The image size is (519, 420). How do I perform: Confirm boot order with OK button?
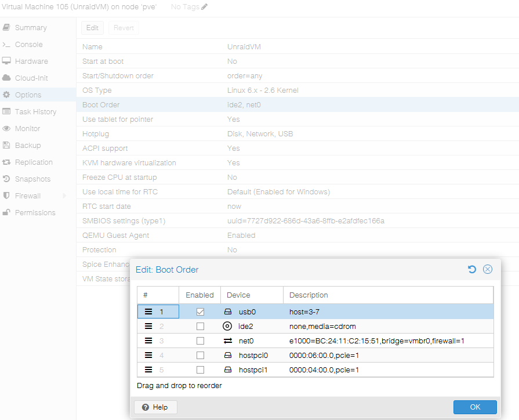pos(475,407)
